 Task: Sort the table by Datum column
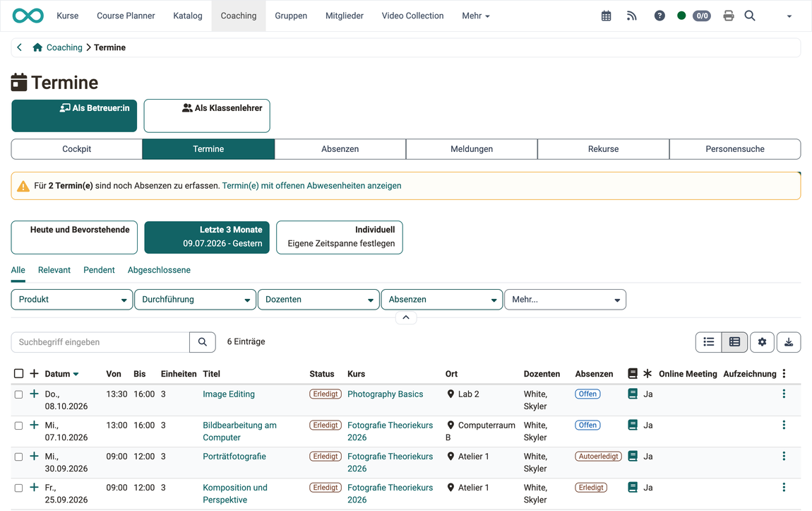(x=61, y=374)
